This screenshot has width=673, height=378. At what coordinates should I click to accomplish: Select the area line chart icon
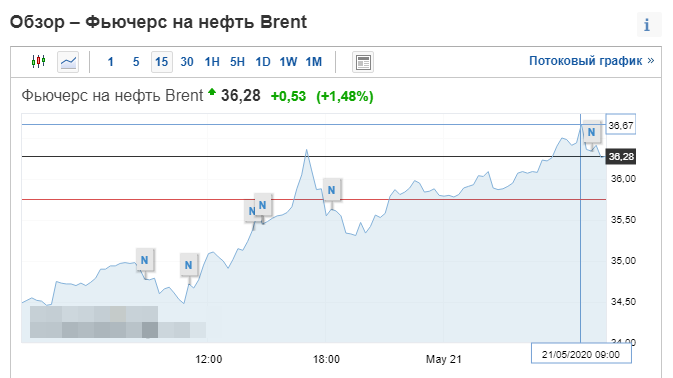[x=68, y=62]
